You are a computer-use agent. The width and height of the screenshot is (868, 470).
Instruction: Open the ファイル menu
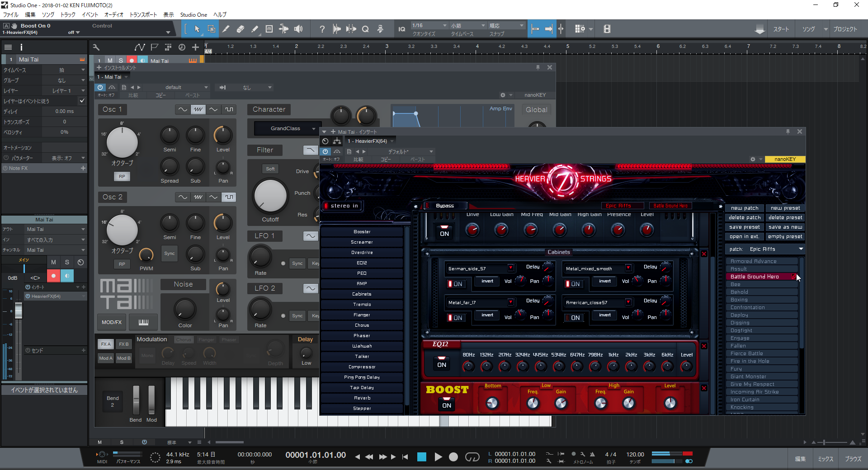[11, 14]
